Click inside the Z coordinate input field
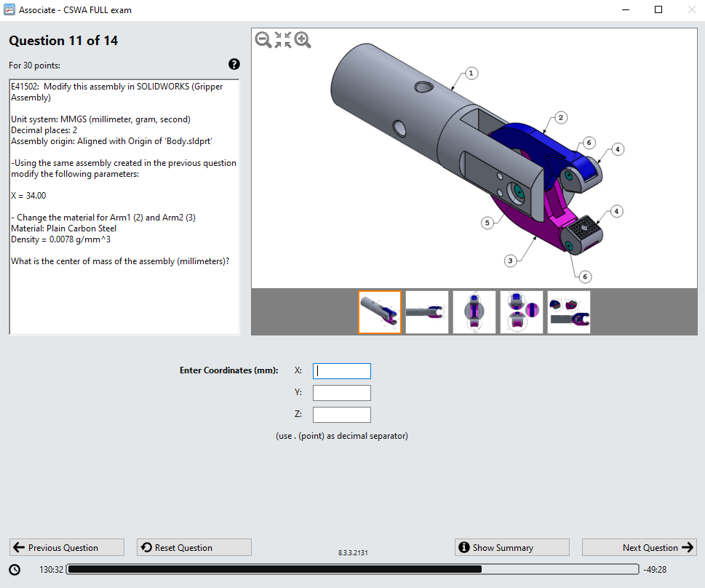Screen dimensions: 705x588 coord(341,414)
